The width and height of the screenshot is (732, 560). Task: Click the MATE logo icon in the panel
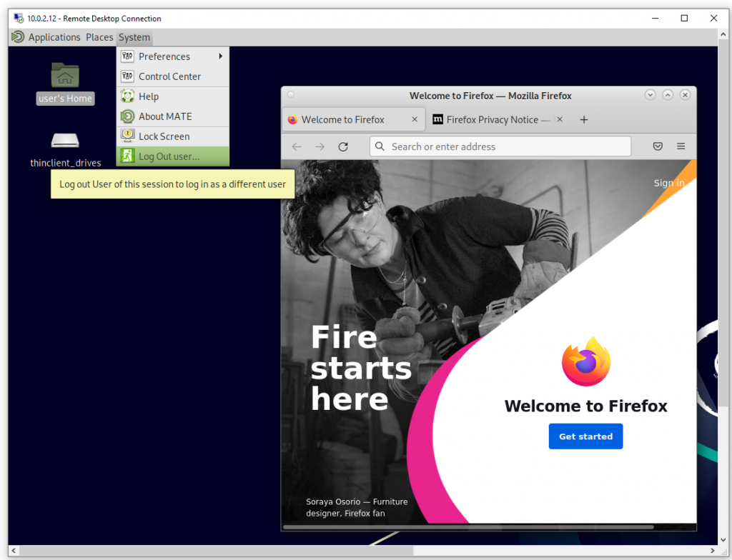[18, 37]
